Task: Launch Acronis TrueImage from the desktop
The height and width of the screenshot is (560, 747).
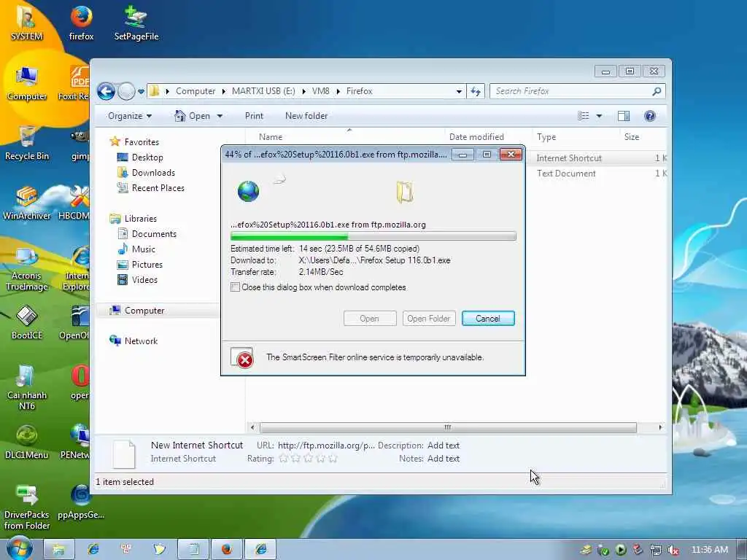Action: tap(27, 269)
